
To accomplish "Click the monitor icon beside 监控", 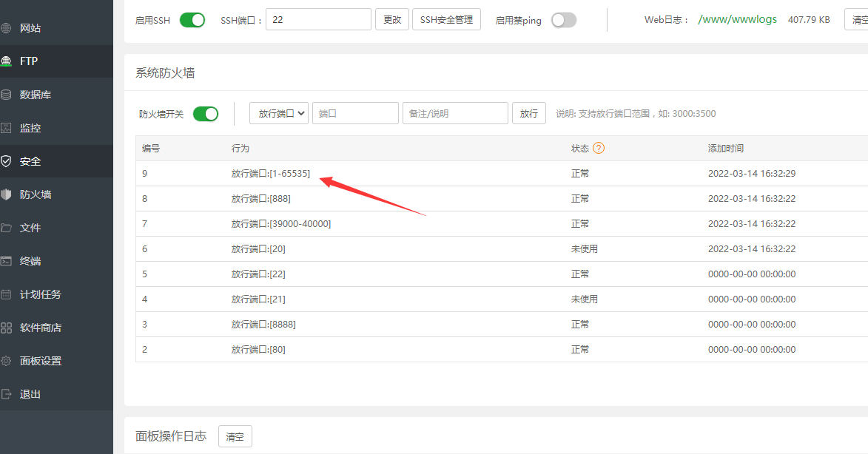I will (x=6, y=128).
